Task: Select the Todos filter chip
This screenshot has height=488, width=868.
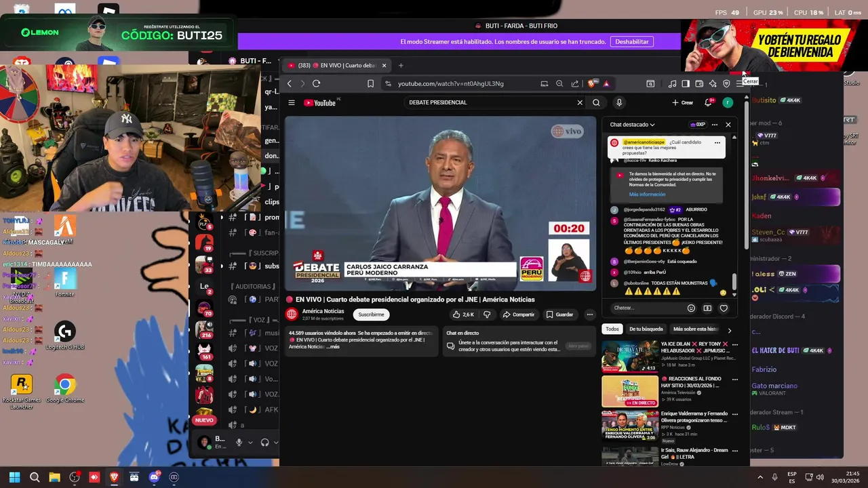Action: 612,329
